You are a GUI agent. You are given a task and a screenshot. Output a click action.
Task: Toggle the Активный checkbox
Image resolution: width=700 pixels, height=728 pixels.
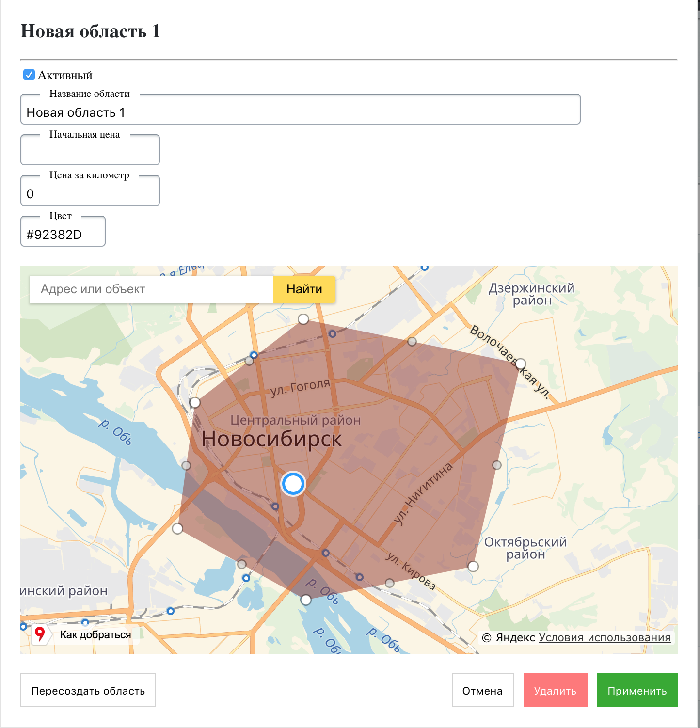(29, 75)
